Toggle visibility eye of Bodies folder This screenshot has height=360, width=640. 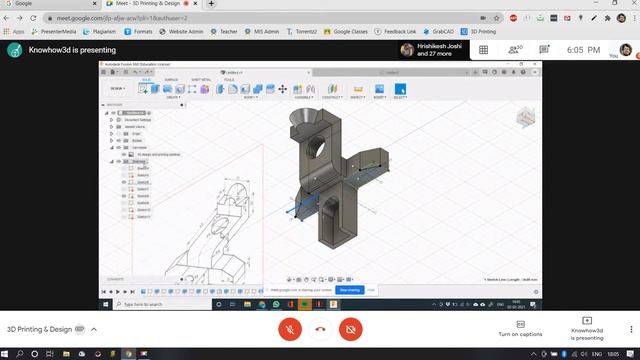click(x=119, y=140)
